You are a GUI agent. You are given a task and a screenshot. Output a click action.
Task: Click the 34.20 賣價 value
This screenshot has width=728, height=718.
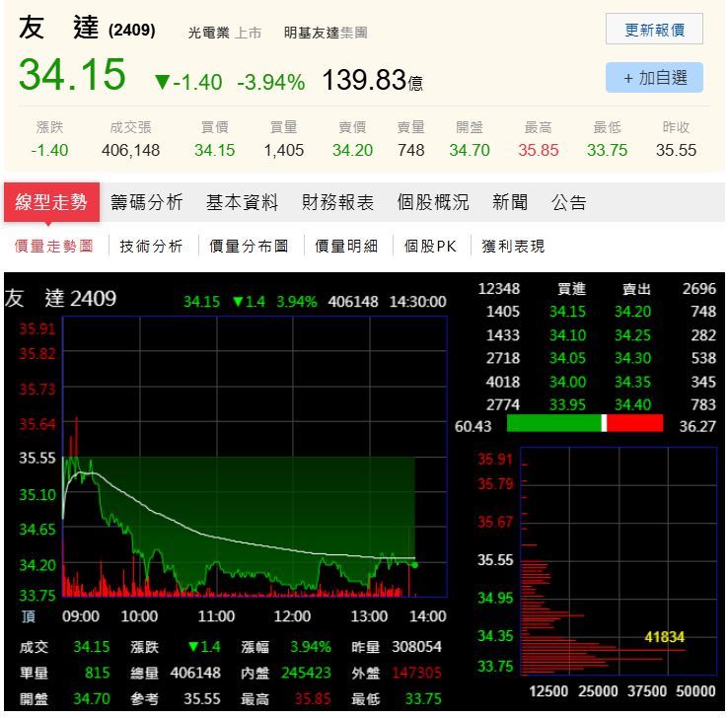coord(352,150)
